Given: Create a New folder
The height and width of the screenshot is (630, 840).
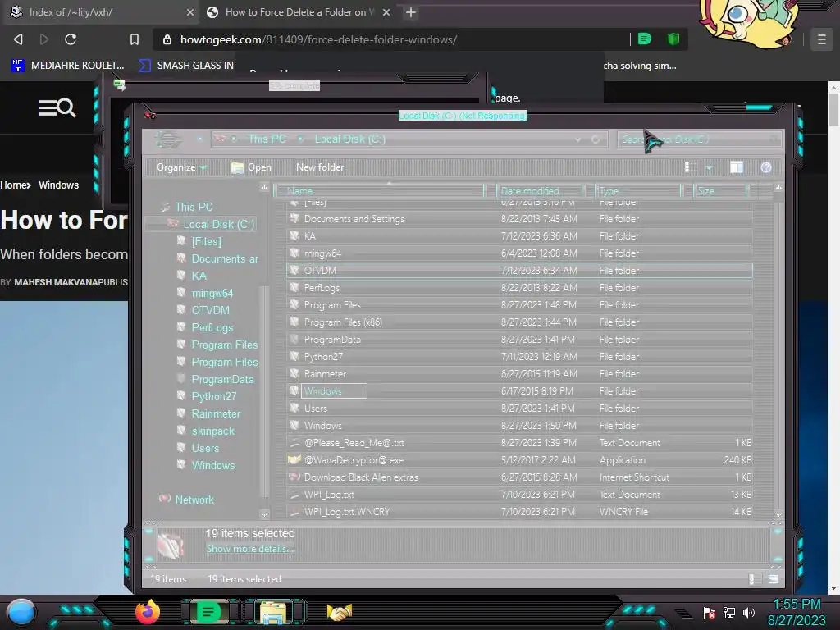Looking at the screenshot, I should [x=320, y=167].
